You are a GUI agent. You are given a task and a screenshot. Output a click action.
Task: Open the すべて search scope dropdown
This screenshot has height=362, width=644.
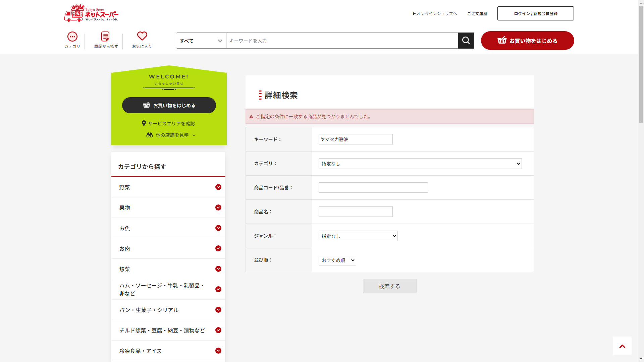coord(201,41)
